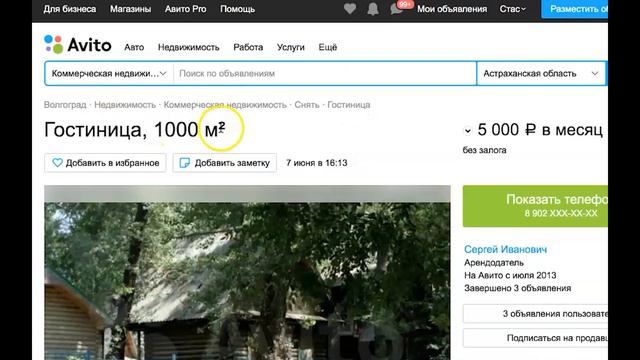Click the Арендодатель label
The image size is (640, 360).
pyautogui.click(x=494, y=262)
